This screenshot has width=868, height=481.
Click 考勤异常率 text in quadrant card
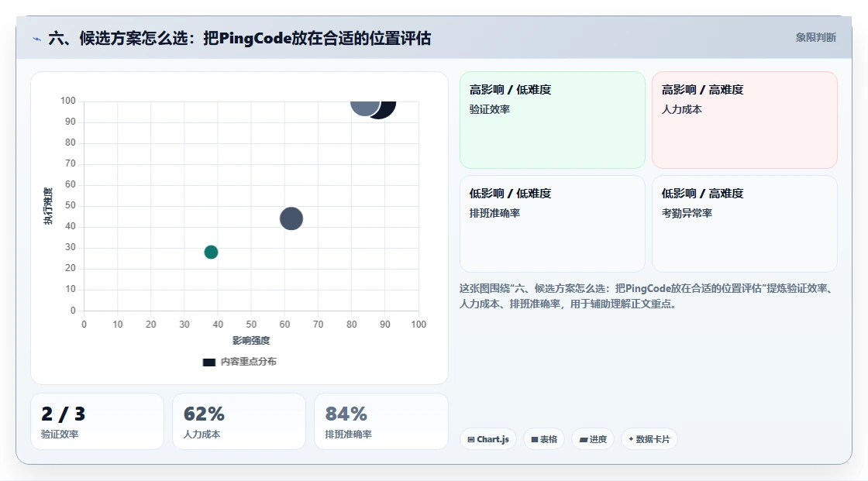click(687, 213)
